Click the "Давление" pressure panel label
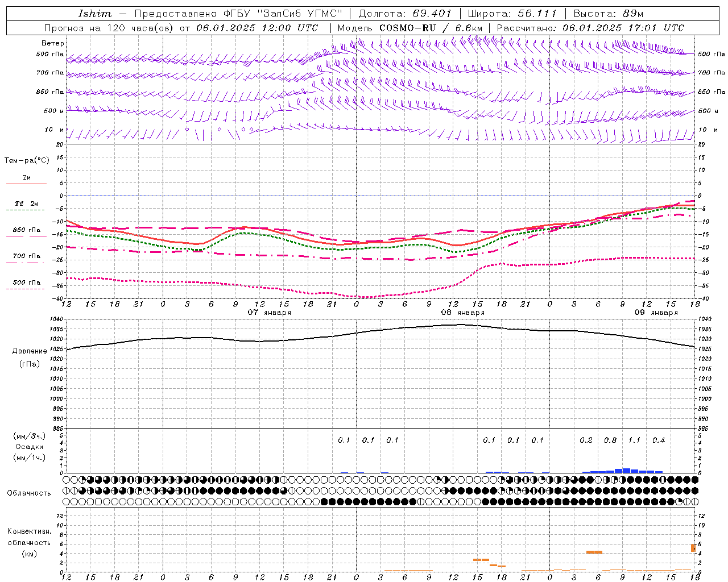Viewport: 728px width, 582px height. [30, 351]
